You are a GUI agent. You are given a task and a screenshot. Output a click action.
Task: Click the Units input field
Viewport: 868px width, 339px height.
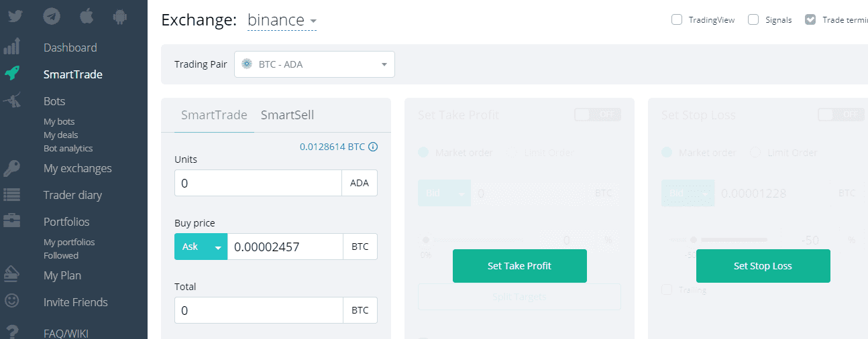pyautogui.click(x=258, y=183)
